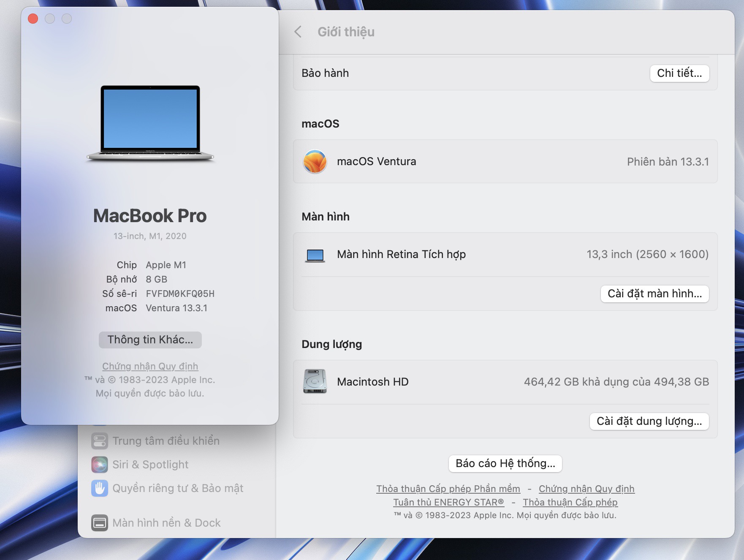Open Chứng nhận Quy định link in settings footer
Screen dimensions: 744x560
point(587,489)
